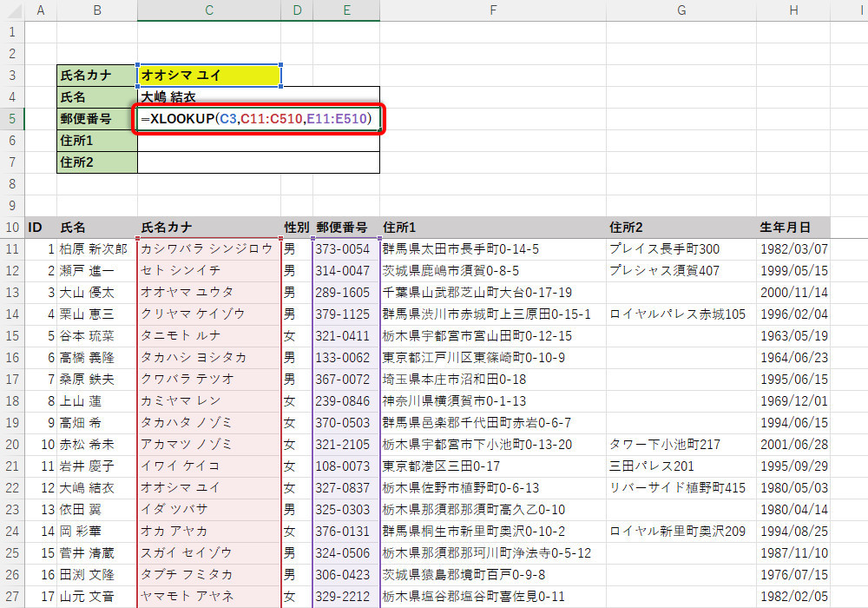Screen dimensions: 868x608
Task: Click postal code 373-0054
Action: click(x=346, y=249)
